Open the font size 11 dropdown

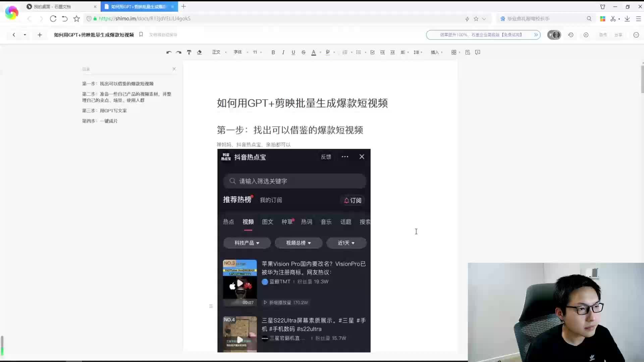click(x=257, y=52)
